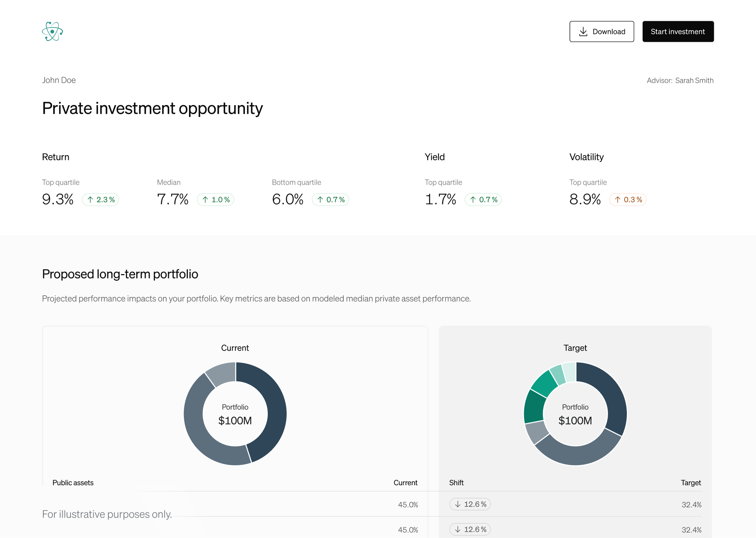756x538 pixels.
Task: Select the Public assets row indicator
Action: 73,482
